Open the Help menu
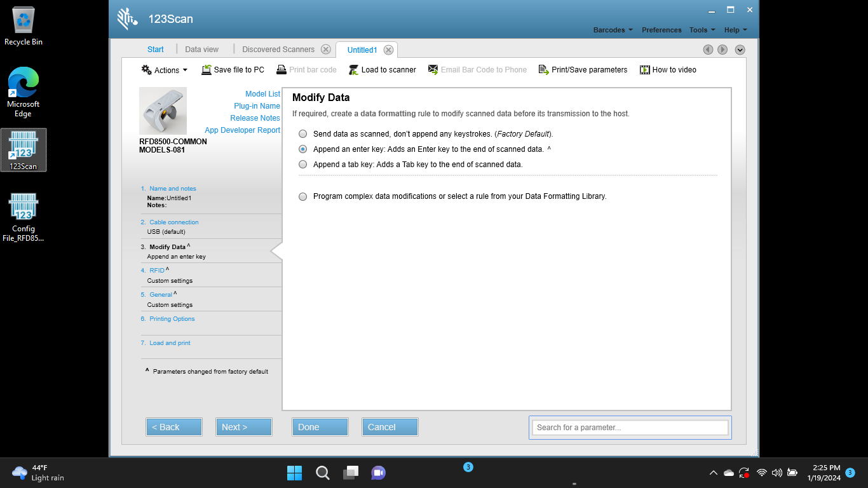Screen dimensions: 868x488 coord(735,30)
